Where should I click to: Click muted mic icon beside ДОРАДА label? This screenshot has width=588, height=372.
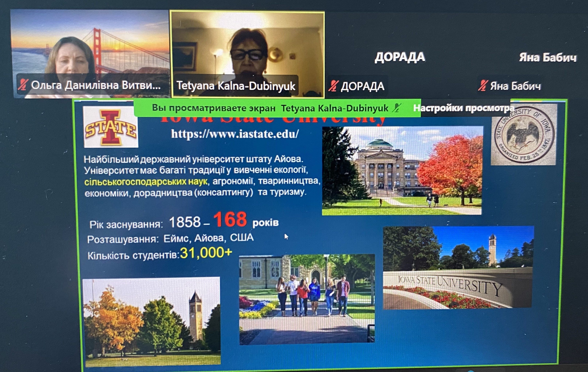coord(333,86)
